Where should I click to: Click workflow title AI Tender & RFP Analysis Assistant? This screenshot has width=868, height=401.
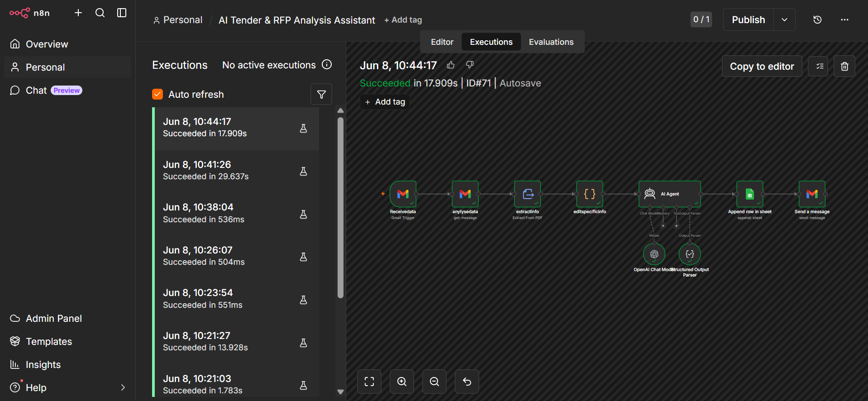coord(297,20)
